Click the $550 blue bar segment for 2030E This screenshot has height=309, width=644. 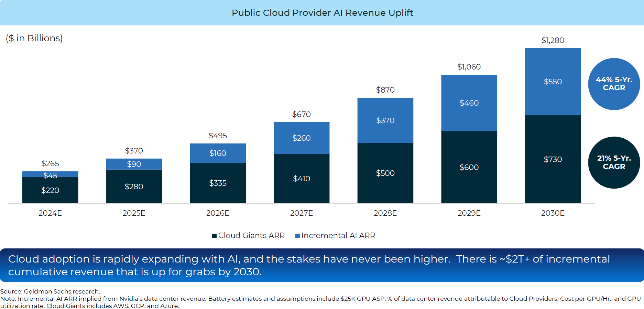[x=553, y=82]
